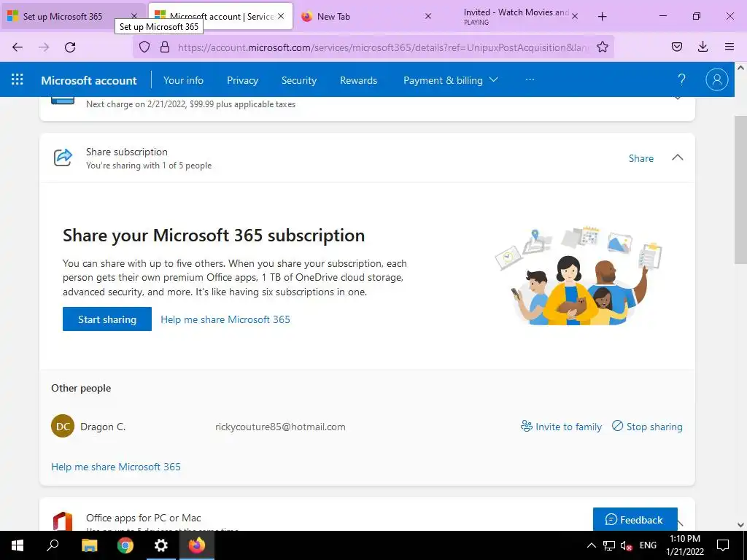Click Stop sharing for Dragon C.
The height and width of the screenshot is (560, 747).
(x=647, y=426)
